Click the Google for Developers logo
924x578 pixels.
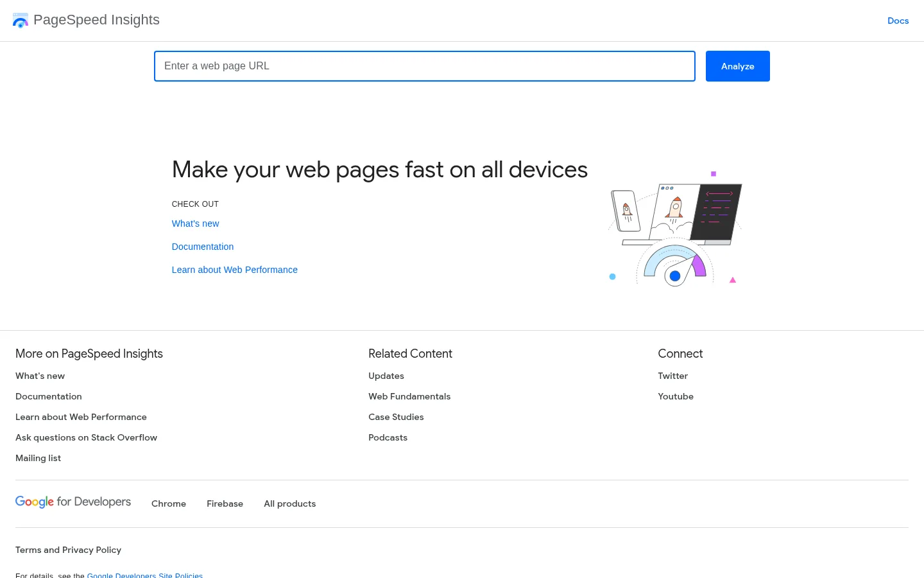73,502
